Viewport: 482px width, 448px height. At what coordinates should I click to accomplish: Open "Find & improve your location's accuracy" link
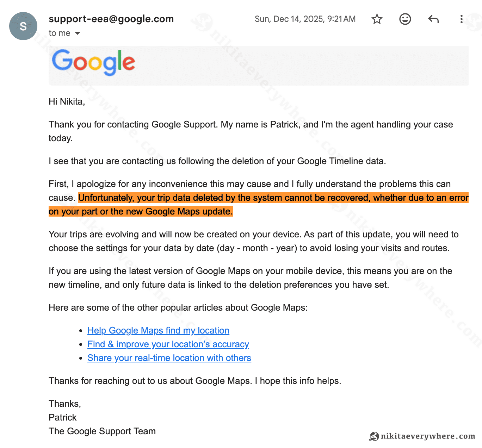tap(168, 344)
